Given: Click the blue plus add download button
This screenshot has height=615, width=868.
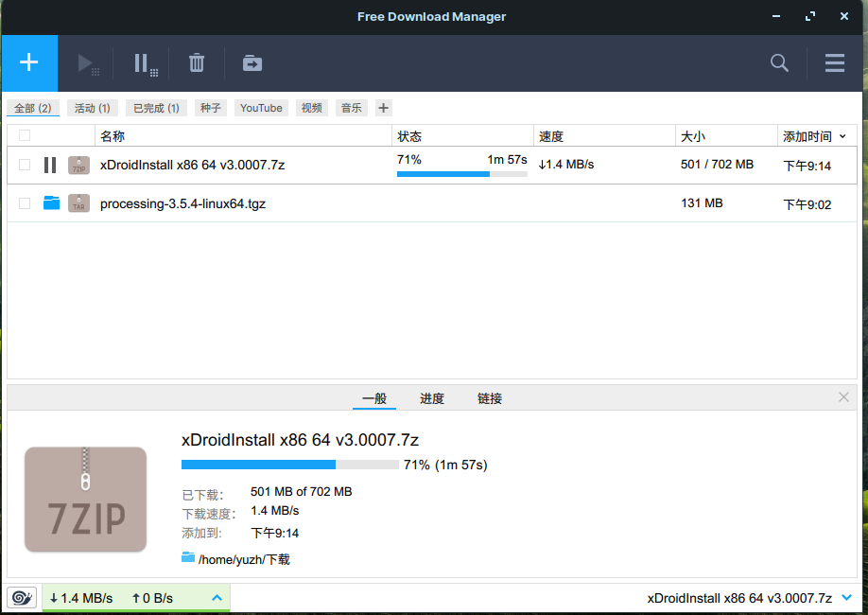Looking at the screenshot, I should (28, 62).
